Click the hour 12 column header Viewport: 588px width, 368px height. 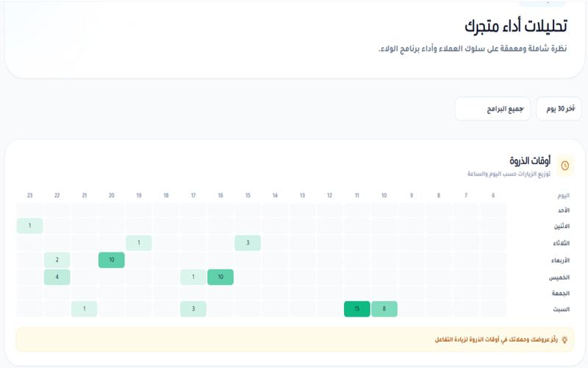click(329, 195)
